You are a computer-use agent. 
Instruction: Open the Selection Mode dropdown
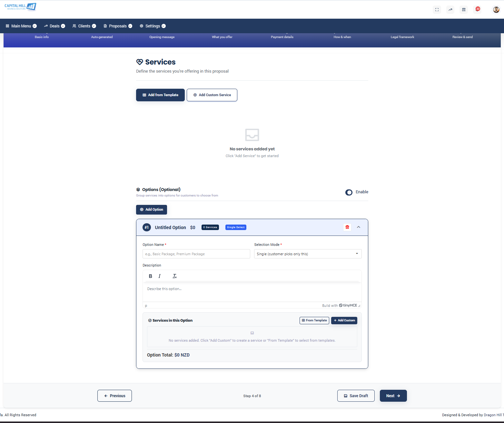[308, 254]
